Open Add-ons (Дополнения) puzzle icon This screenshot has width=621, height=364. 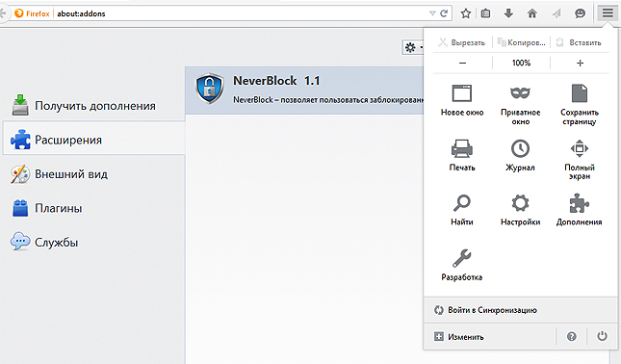click(579, 210)
